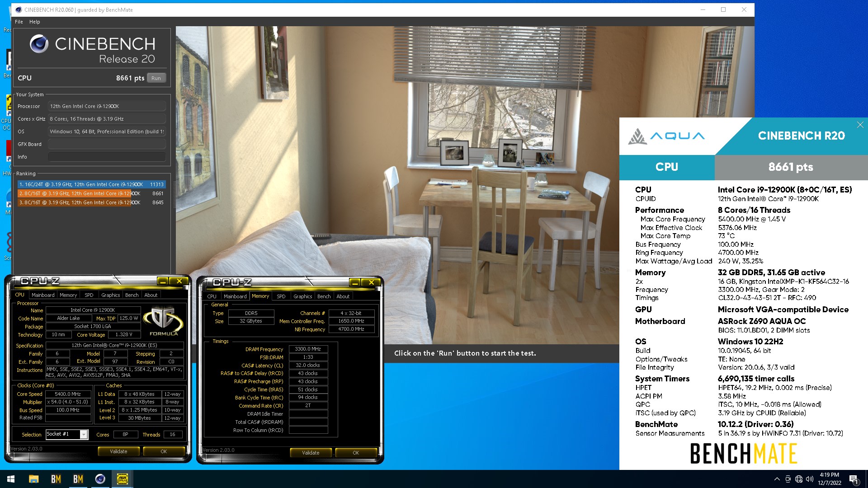
Task: Click the Cinebench window icon in title bar
Action: point(19,9)
